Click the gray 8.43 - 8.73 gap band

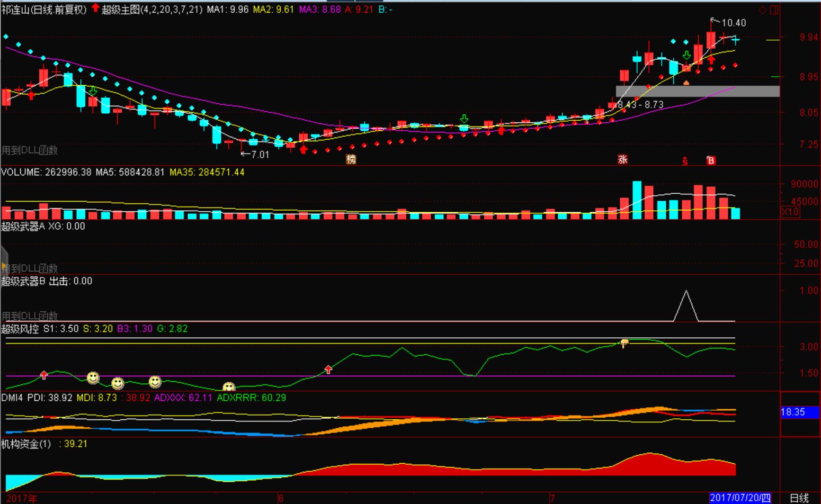698,91
